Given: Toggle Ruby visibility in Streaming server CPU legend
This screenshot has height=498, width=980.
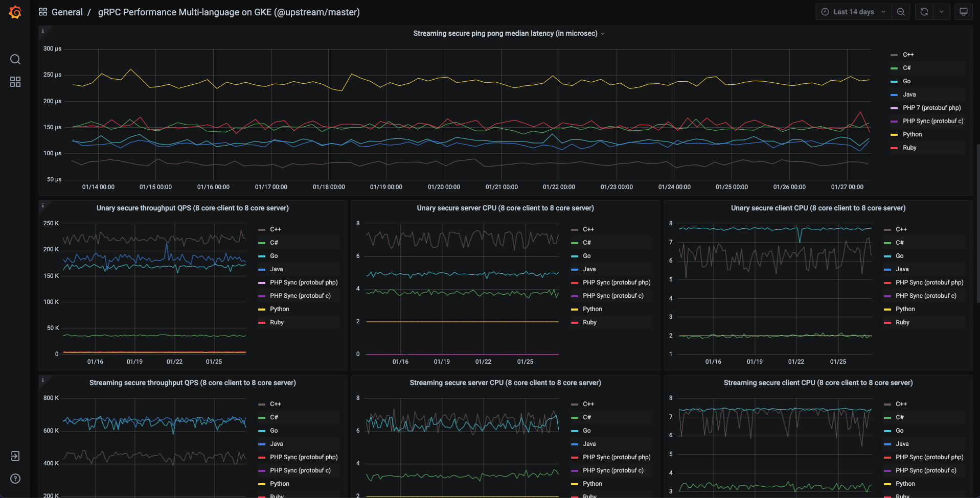Looking at the screenshot, I should [x=589, y=495].
